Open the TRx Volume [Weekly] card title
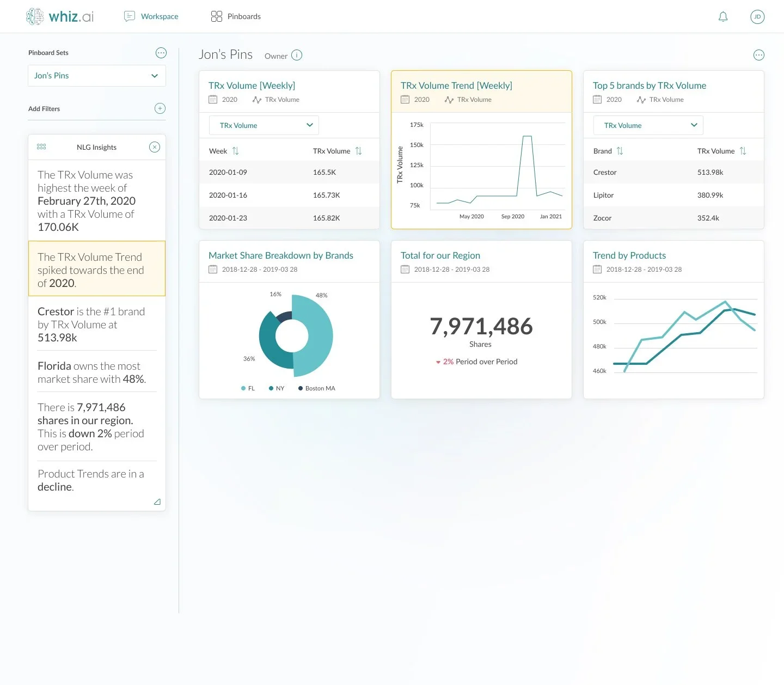 point(252,85)
